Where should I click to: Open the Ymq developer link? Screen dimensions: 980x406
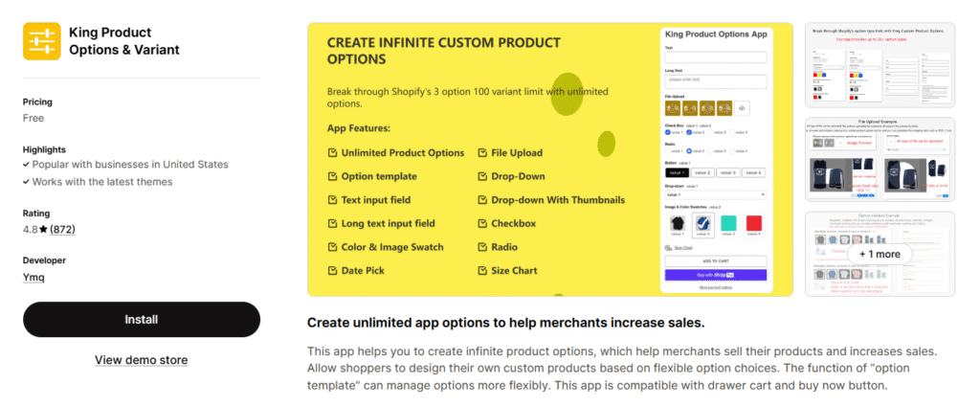tap(33, 278)
